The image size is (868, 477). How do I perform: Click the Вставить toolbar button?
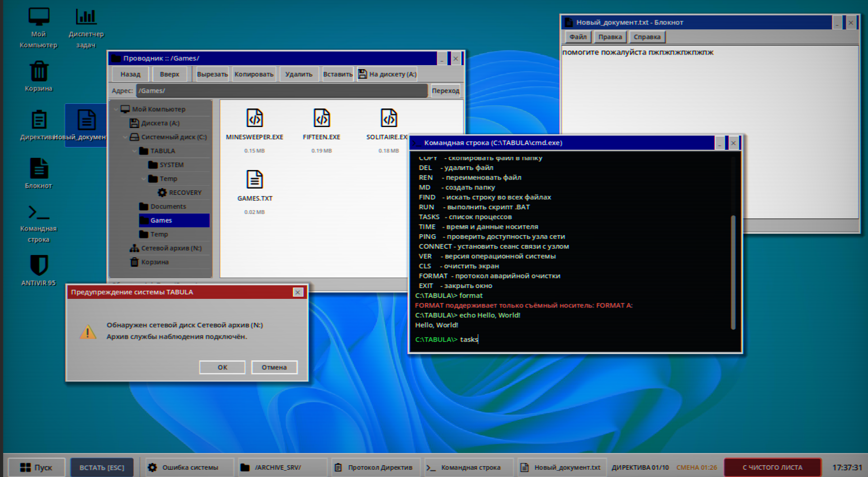pyautogui.click(x=338, y=74)
